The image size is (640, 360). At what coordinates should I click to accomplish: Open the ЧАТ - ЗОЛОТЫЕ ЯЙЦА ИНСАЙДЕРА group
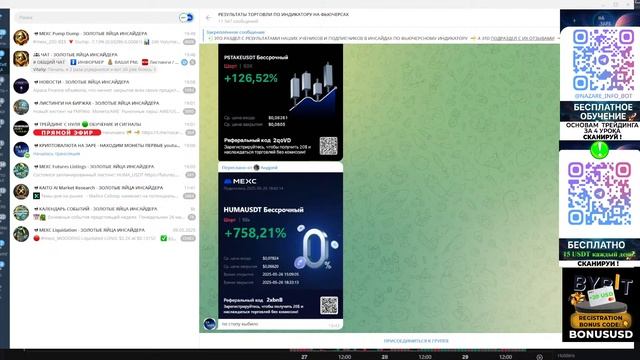pyautogui.click(x=104, y=61)
